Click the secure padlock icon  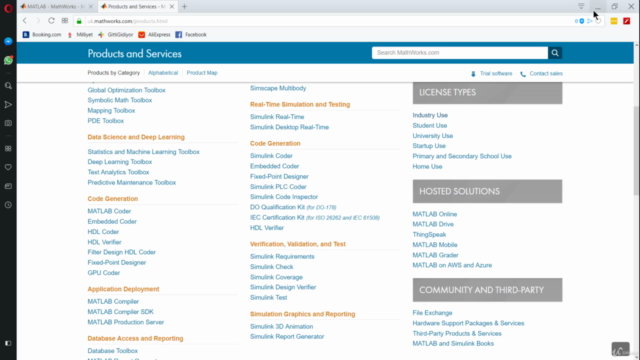click(x=79, y=21)
